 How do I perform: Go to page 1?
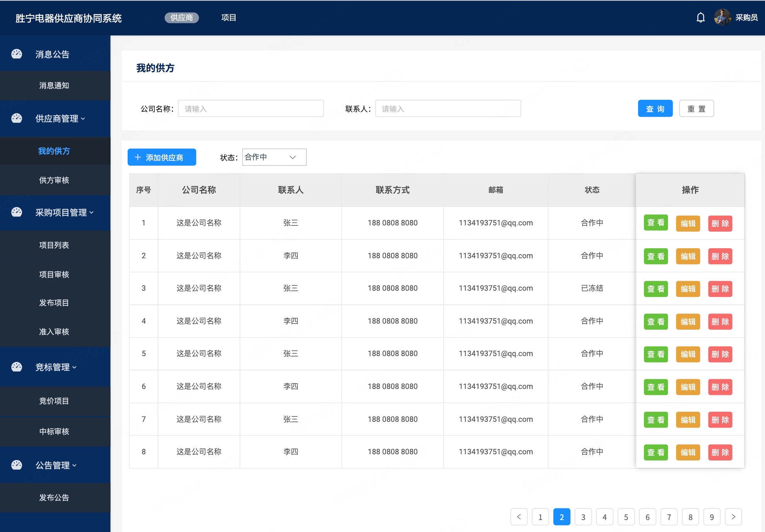[x=540, y=517]
